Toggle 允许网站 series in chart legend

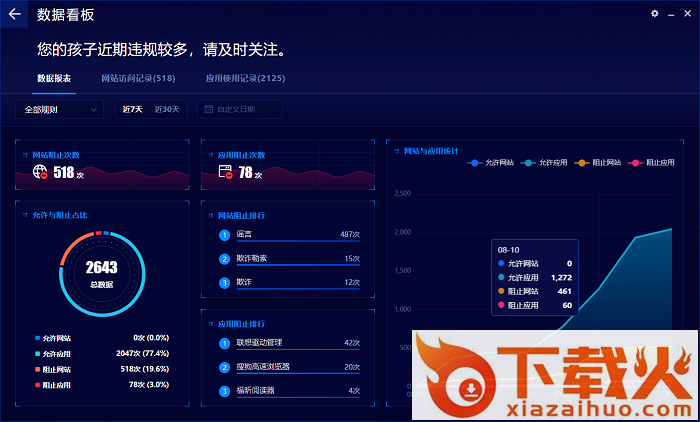tap(490, 162)
